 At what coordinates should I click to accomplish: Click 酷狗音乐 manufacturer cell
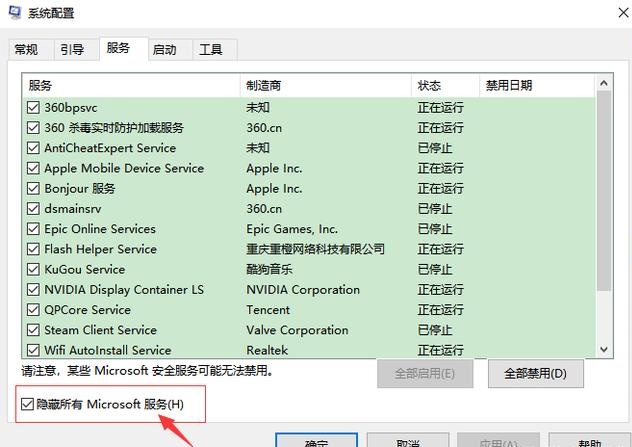point(269,269)
